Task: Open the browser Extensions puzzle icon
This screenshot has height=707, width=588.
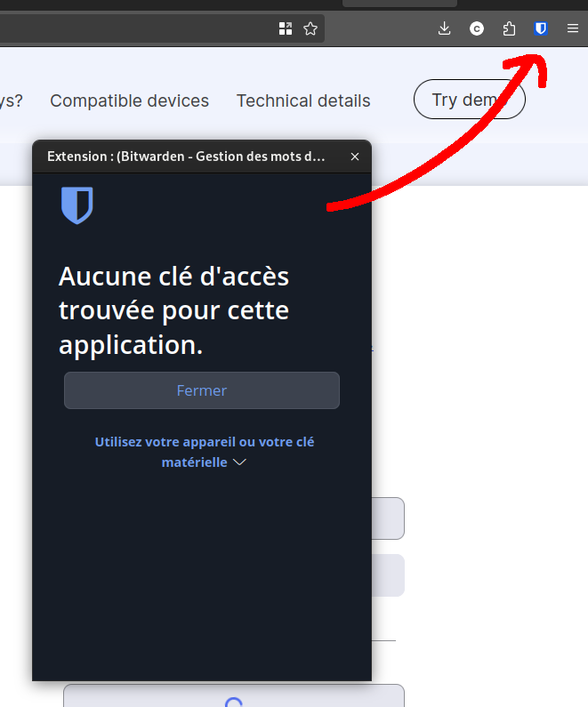Action: click(x=509, y=28)
